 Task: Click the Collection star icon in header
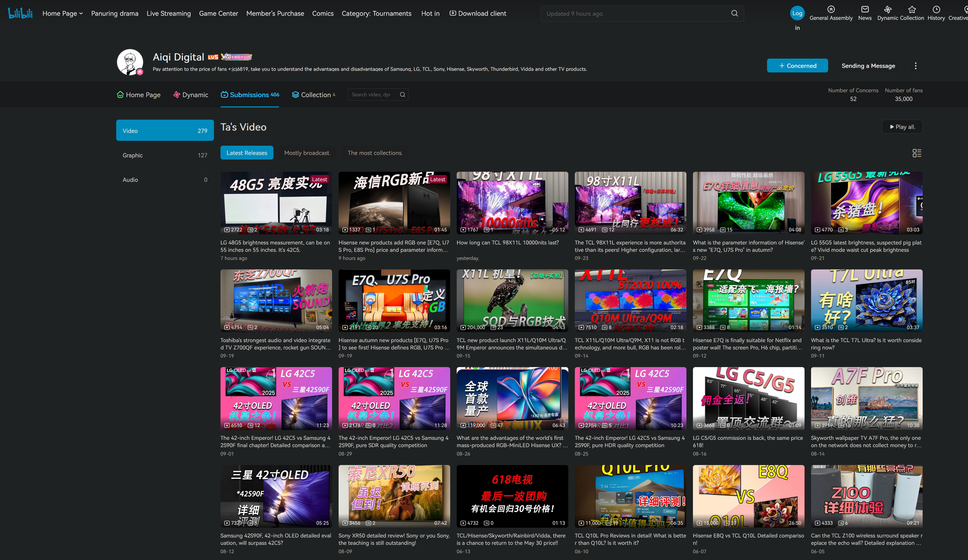point(912,9)
